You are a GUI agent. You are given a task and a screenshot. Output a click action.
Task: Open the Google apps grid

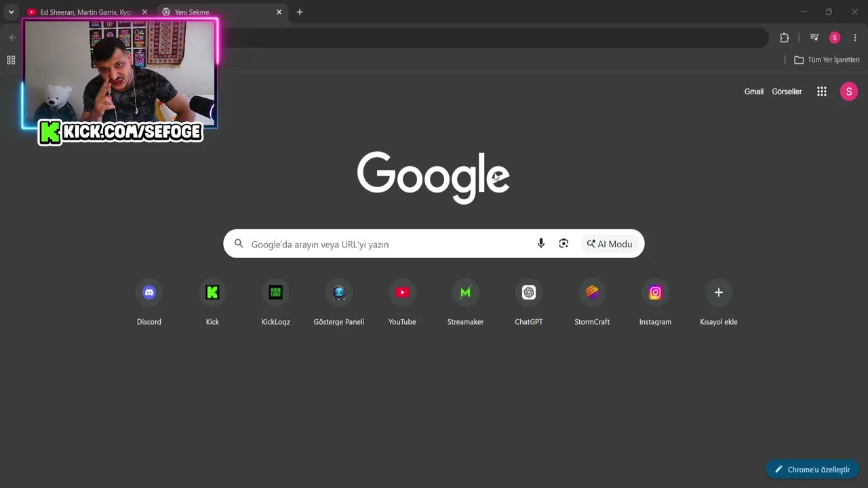[822, 91]
